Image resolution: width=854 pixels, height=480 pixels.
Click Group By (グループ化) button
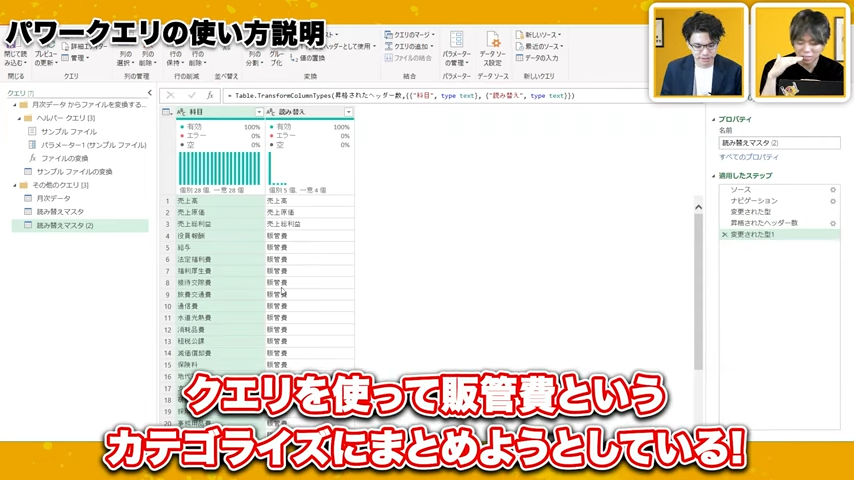[277, 58]
